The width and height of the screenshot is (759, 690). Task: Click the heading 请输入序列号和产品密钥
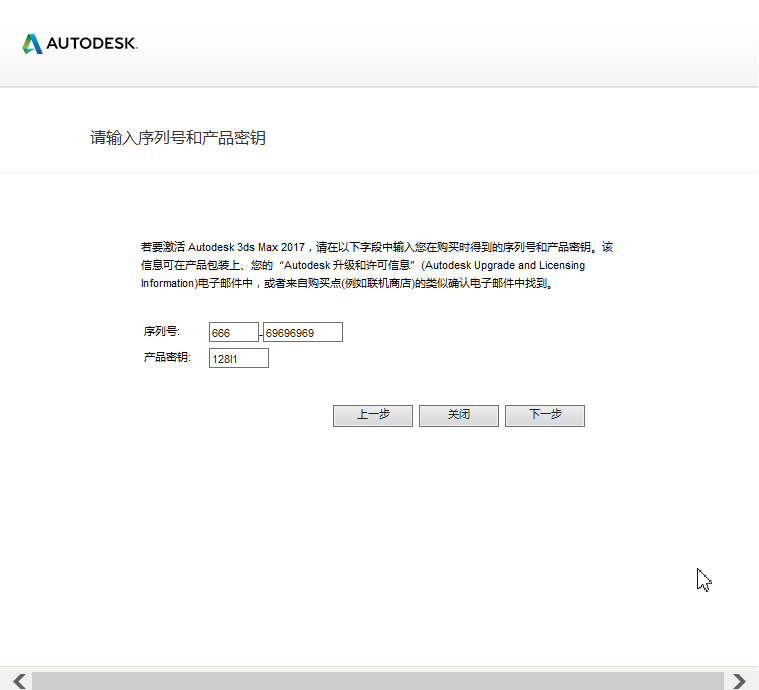click(x=178, y=138)
